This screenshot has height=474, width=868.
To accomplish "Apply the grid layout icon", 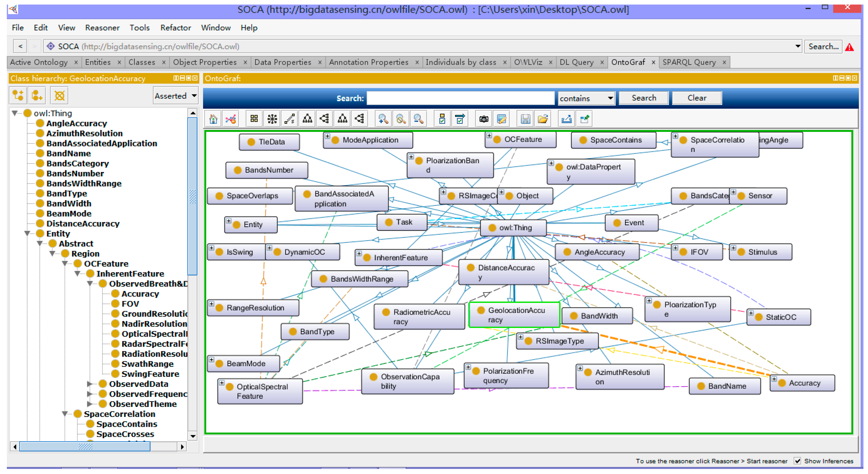I will point(254,119).
